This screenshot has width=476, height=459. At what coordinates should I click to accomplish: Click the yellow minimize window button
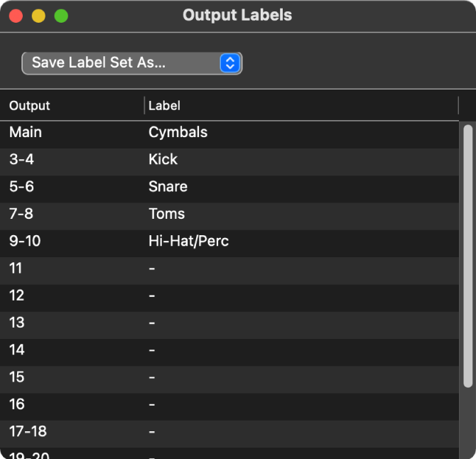[38, 16]
